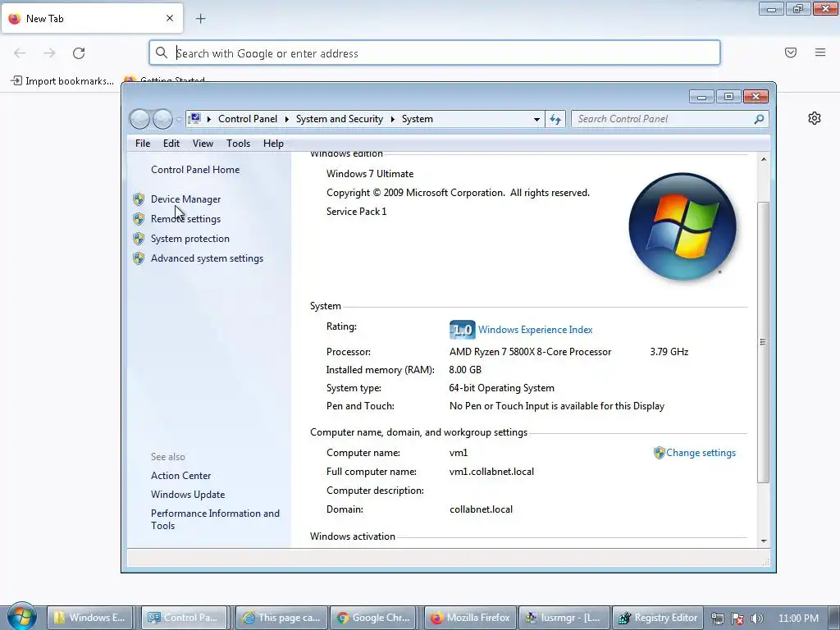Screen dimensions: 840x630
Task: Click the network tray icon
Action: (717, 619)
